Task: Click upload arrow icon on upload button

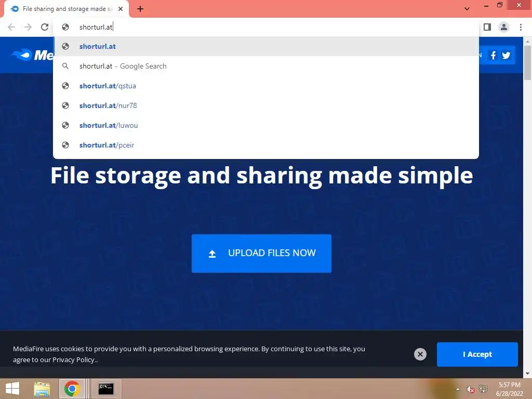Action: (212, 254)
